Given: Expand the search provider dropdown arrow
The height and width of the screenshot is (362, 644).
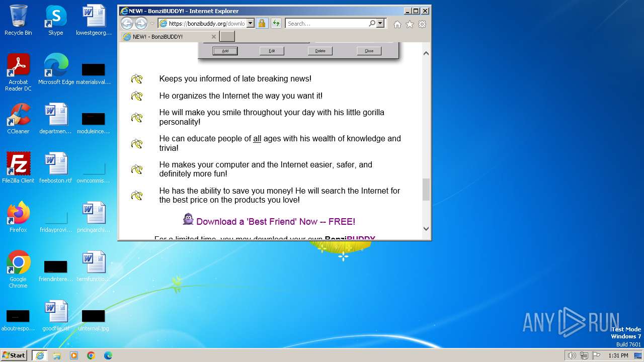Looking at the screenshot, I should (x=380, y=23).
